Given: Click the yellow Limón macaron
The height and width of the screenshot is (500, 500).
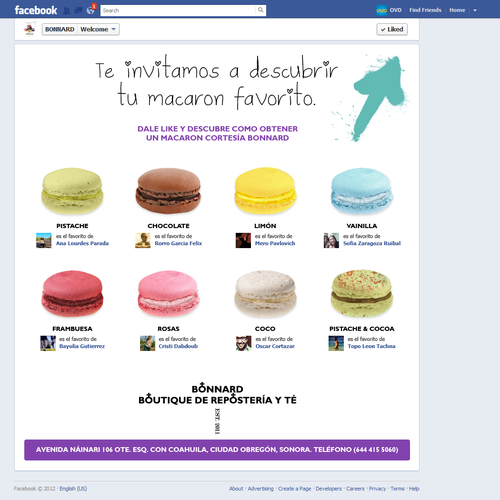Looking at the screenshot, I should [x=265, y=191].
